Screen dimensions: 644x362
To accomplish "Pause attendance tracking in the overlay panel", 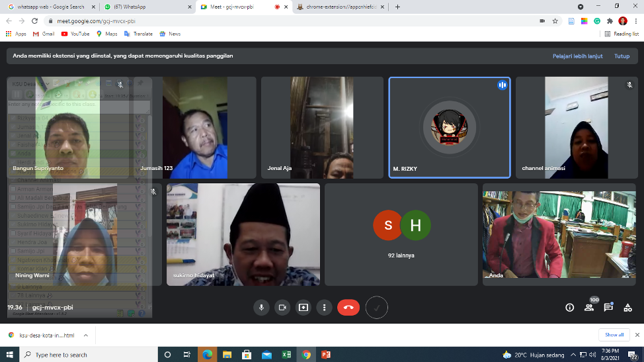I will coord(17,95).
